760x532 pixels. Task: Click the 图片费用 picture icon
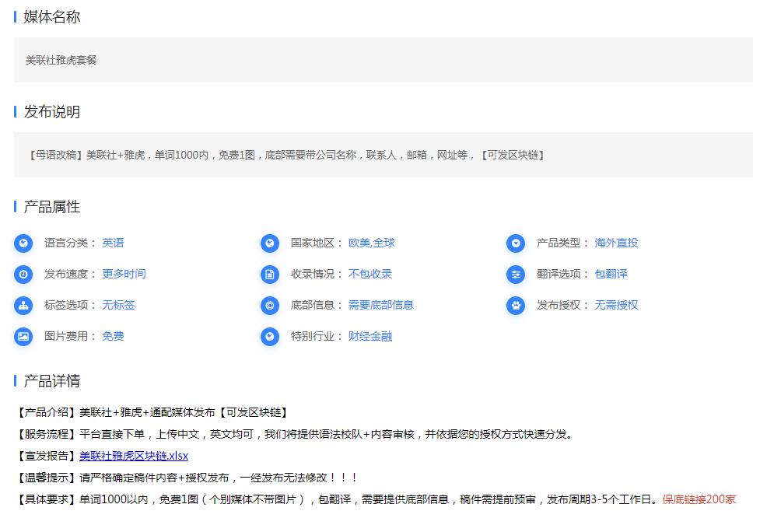tap(23, 336)
